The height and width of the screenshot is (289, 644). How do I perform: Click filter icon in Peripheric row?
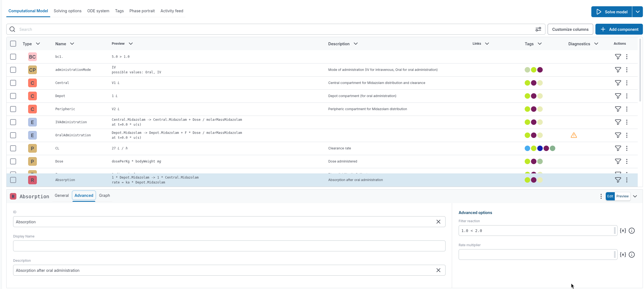tap(618, 109)
